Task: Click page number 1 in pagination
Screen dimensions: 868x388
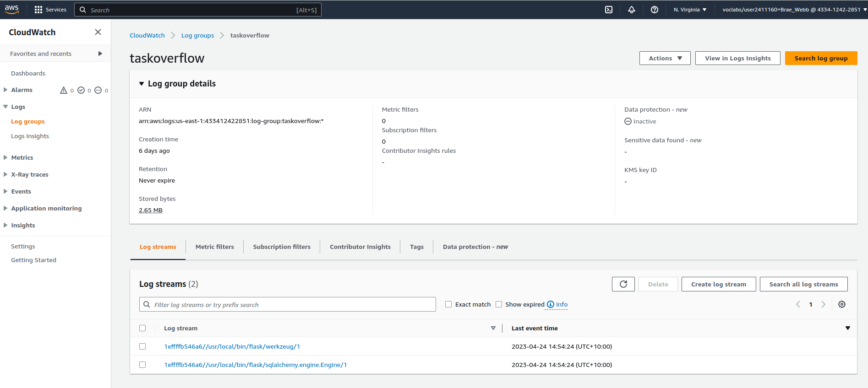Action: (811, 304)
